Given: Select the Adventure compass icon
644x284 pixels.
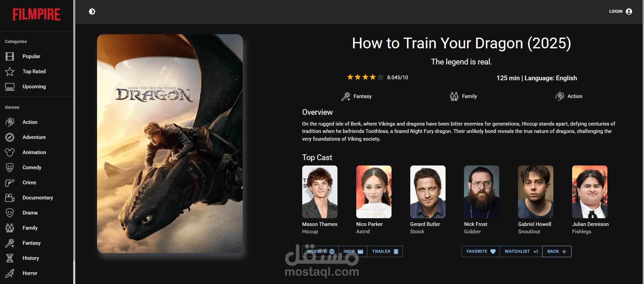Looking at the screenshot, I should (x=10, y=137).
